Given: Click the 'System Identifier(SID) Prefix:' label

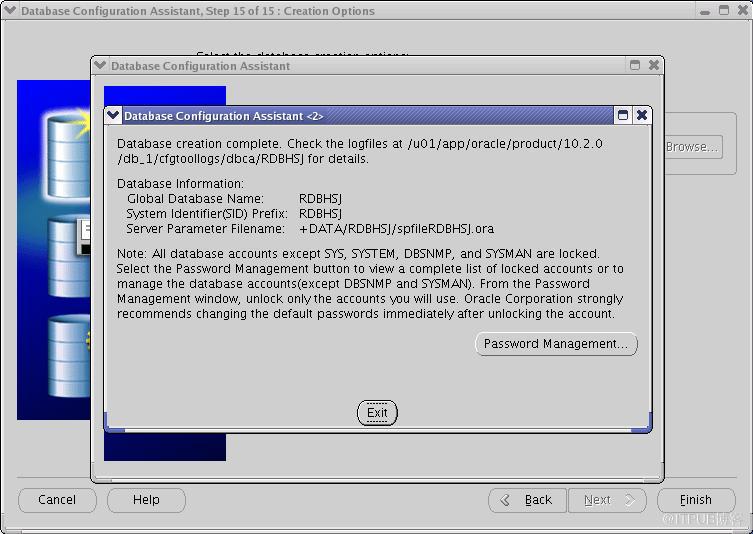Looking at the screenshot, I should 206,214.
